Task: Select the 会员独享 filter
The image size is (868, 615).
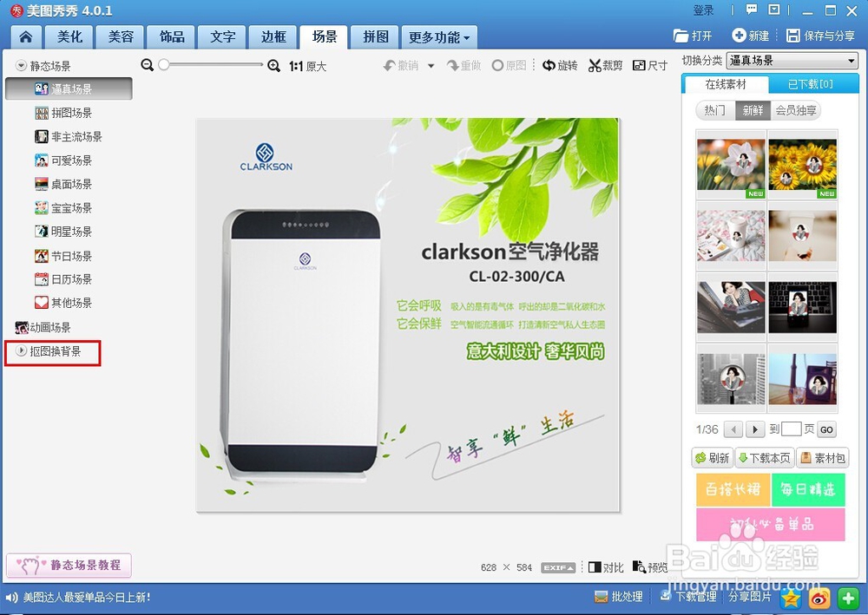Action: pos(795,110)
